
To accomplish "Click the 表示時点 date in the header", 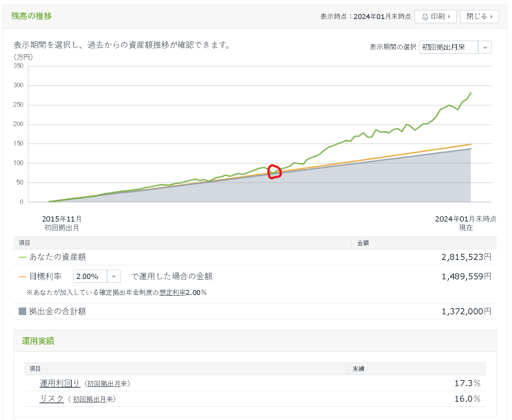I will pyautogui.click(x=382, y=17).
